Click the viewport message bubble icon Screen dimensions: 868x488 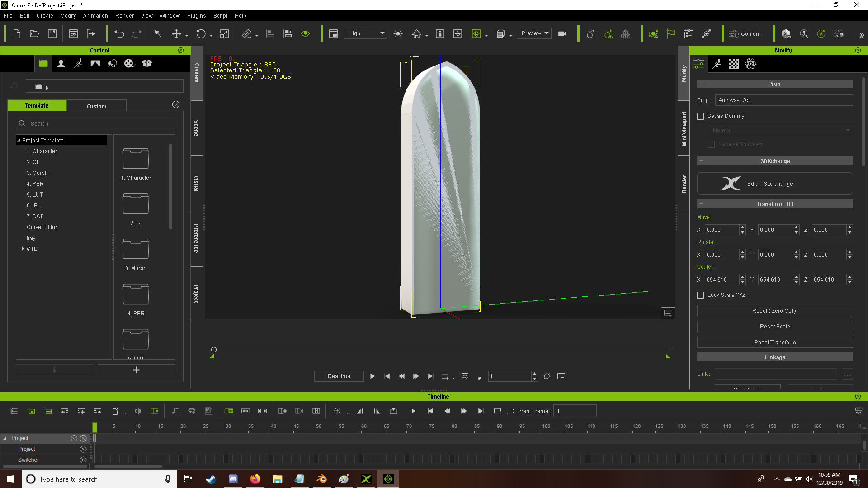point(668,313)
